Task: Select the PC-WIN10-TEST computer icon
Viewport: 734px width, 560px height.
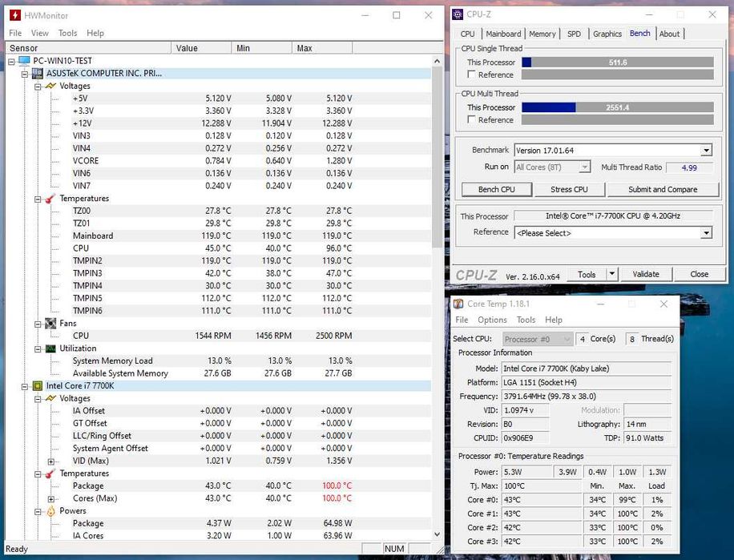Action: coord(24,61)
